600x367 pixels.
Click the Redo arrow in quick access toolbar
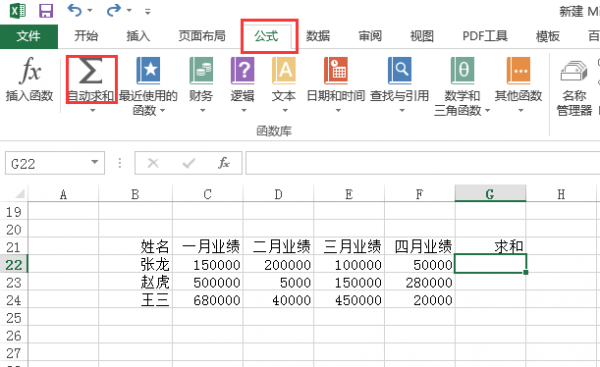pos(114,10)
